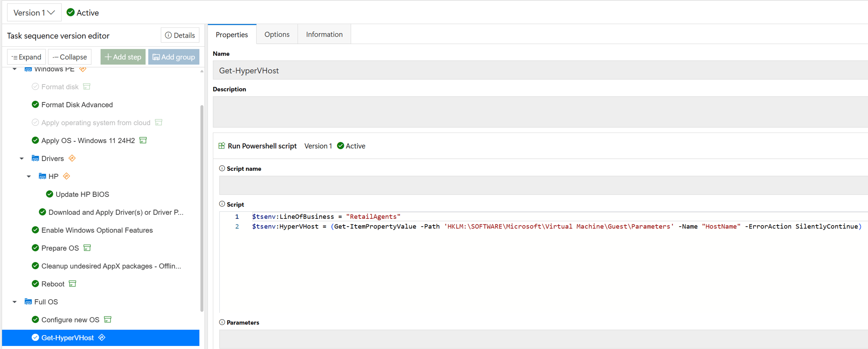Toggle the Reboot step status check
Screen dimensions: 868x349
[x=35, y=284]
